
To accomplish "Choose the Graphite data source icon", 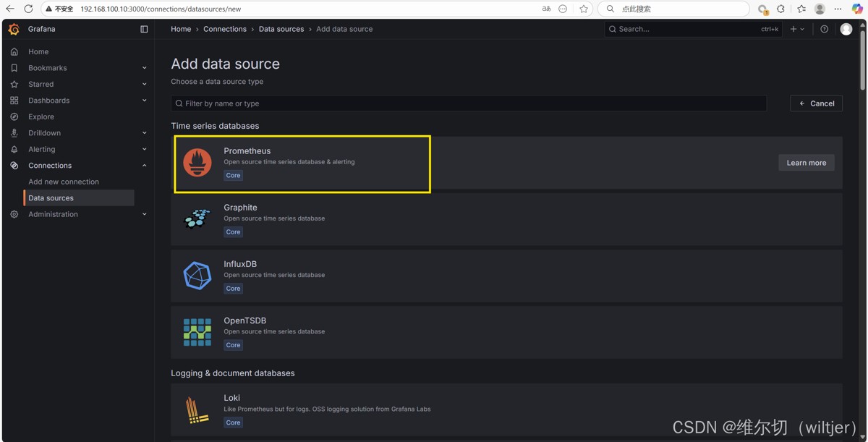I will 197,219.
